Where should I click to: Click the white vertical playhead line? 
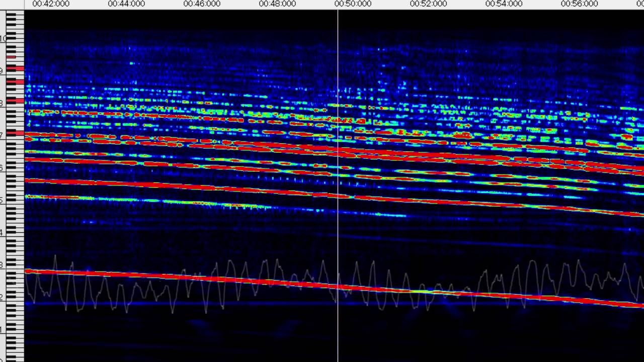[x=338, y=185]
